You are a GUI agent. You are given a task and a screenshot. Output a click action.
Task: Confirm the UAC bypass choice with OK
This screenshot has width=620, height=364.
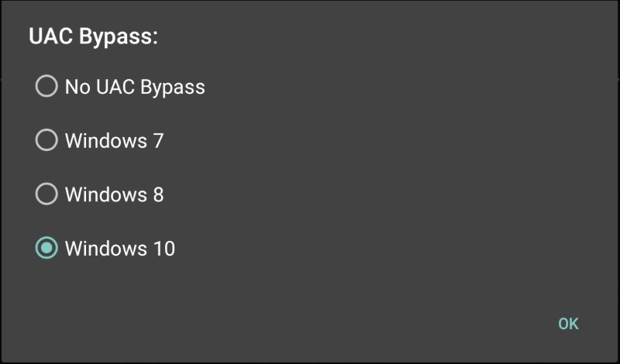pos(568,323)
